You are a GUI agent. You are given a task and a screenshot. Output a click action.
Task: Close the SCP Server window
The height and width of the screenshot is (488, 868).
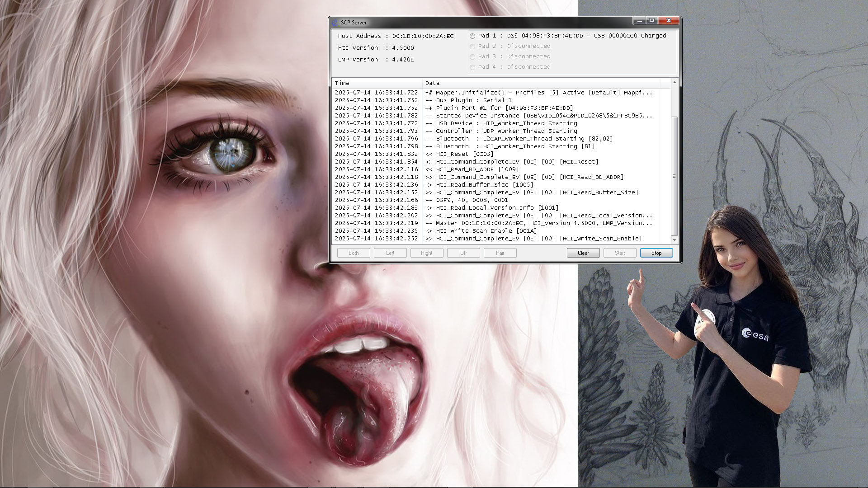pyautogui.click(x=669, y=20)
